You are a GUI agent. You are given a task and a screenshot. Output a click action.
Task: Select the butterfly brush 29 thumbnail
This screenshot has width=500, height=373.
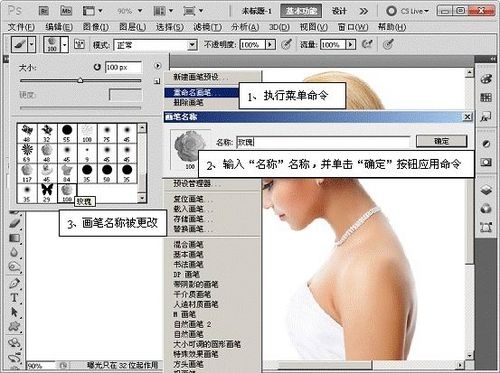[x=47, y=193]
